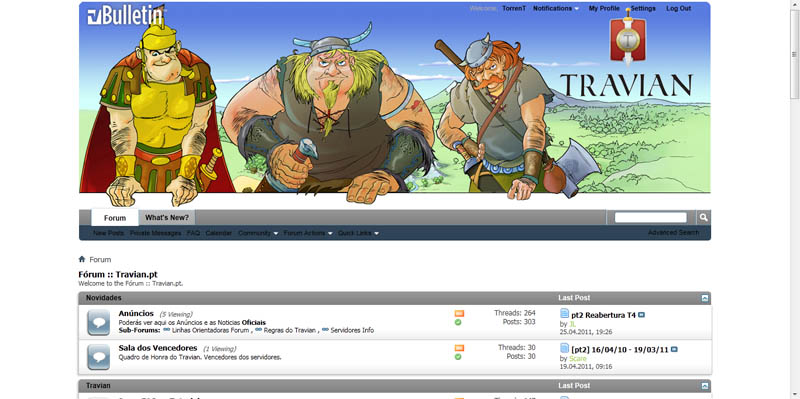Click the Anúncios forum status icon
The height and width of the screenshot is (399, 800).
click(98, 322)
